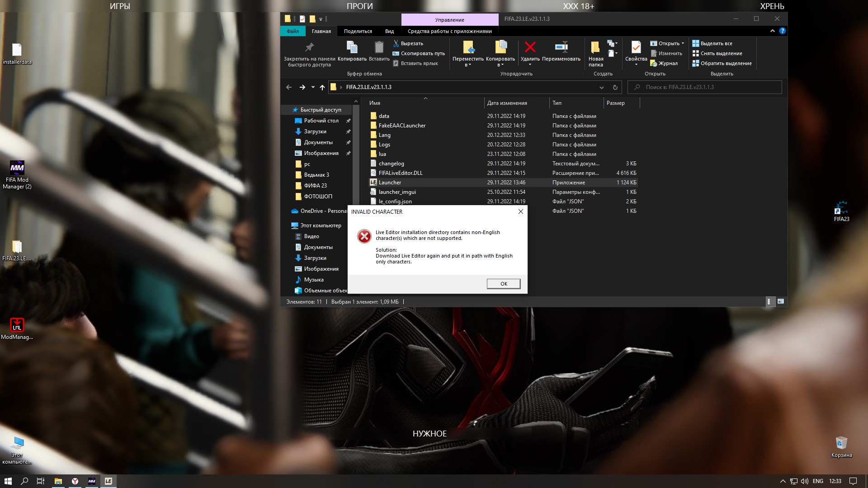The height and width of the screenshot is (488, 868).
Task: Select the Главная (Home) ribbon tab
Action: coord(322,30)
